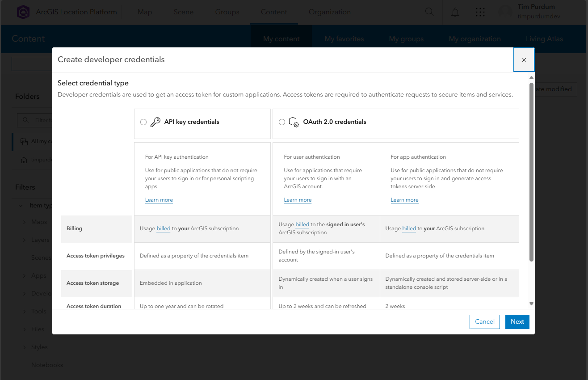Click the ArcGIS Location Platform logo

tap(23, 12)
